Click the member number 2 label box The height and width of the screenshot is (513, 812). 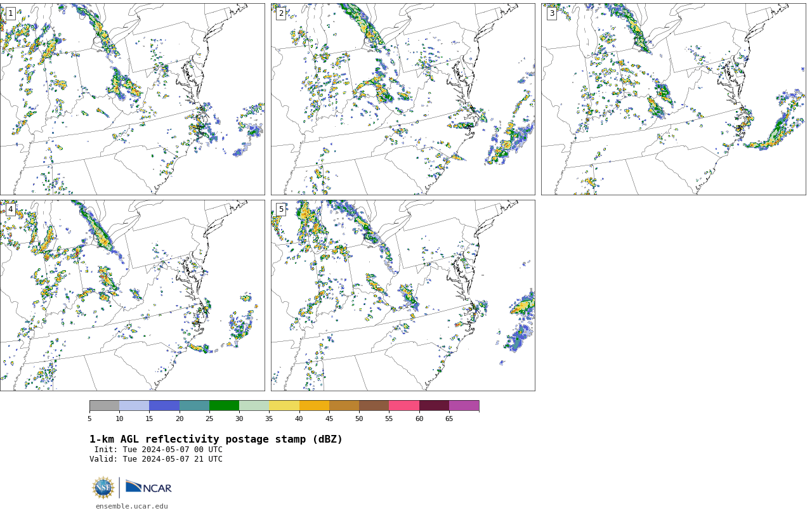(281, 13)
